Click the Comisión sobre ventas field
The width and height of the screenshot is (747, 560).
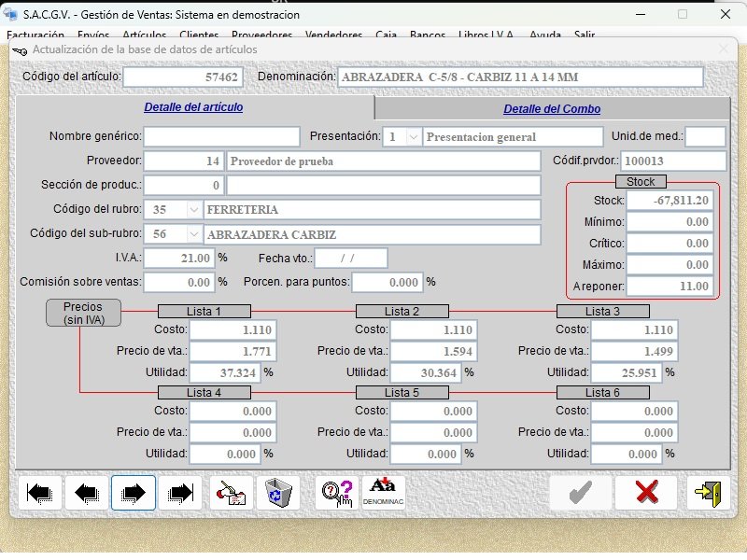(x=179, y=283)
